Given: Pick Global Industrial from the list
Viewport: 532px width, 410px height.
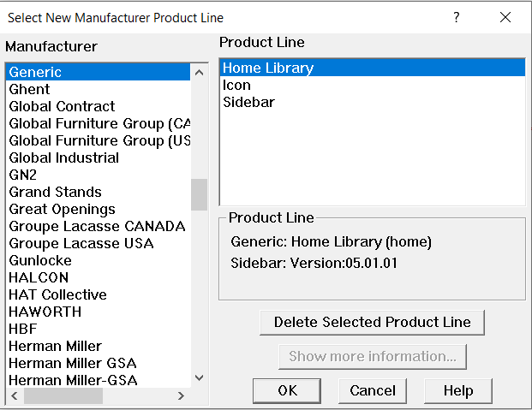Looking at the screenshot, I should [98, 157].
